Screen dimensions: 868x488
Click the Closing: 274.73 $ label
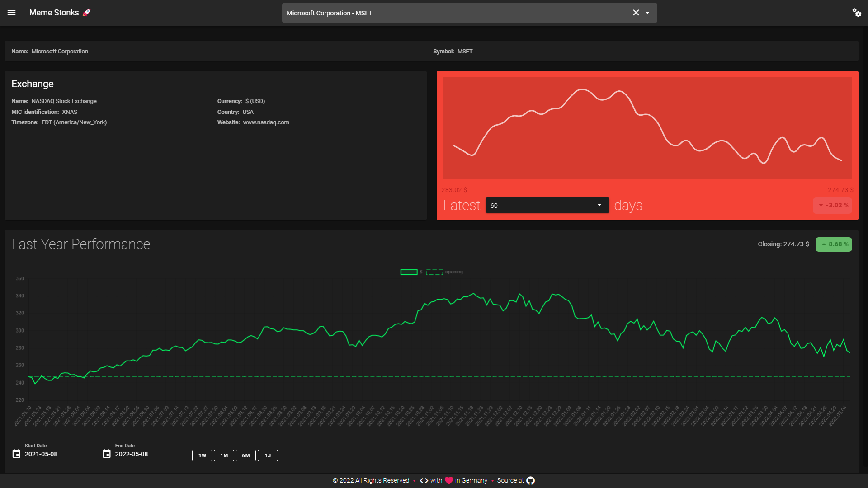tap(783, 244)
